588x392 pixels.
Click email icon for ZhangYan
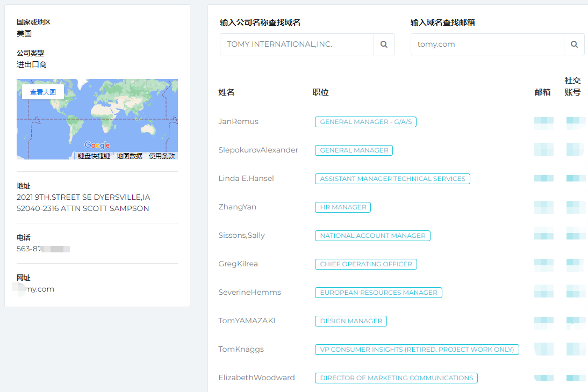(x=543, y=207)
